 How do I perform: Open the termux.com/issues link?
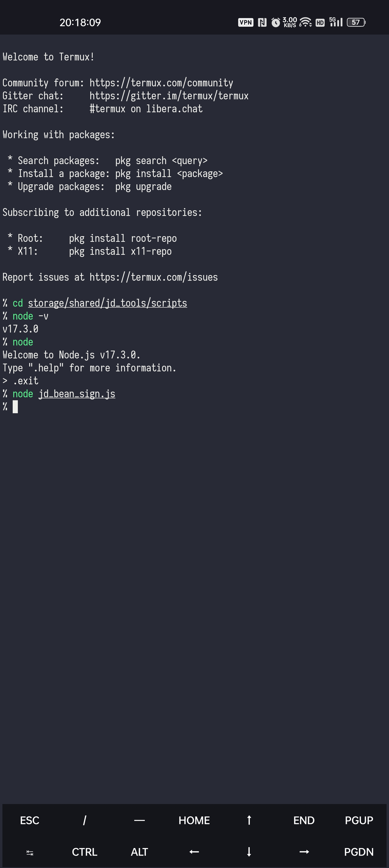pos(153,277)
